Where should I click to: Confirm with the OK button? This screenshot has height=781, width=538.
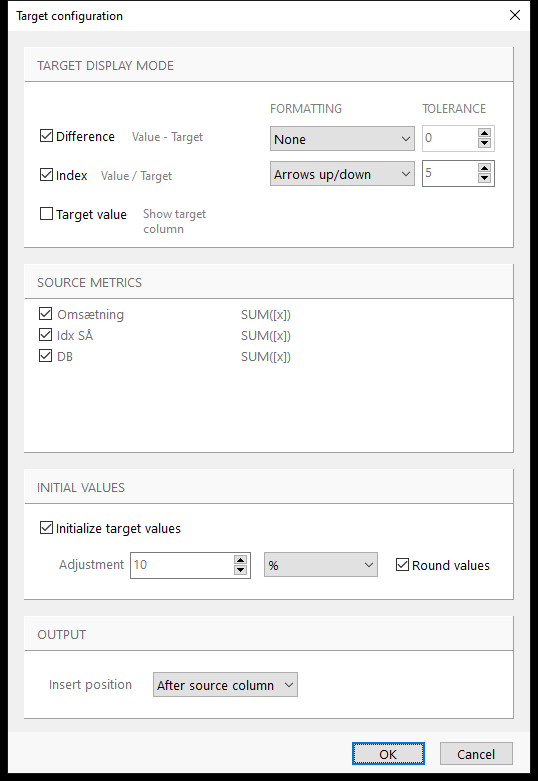(x=388, y=754)
